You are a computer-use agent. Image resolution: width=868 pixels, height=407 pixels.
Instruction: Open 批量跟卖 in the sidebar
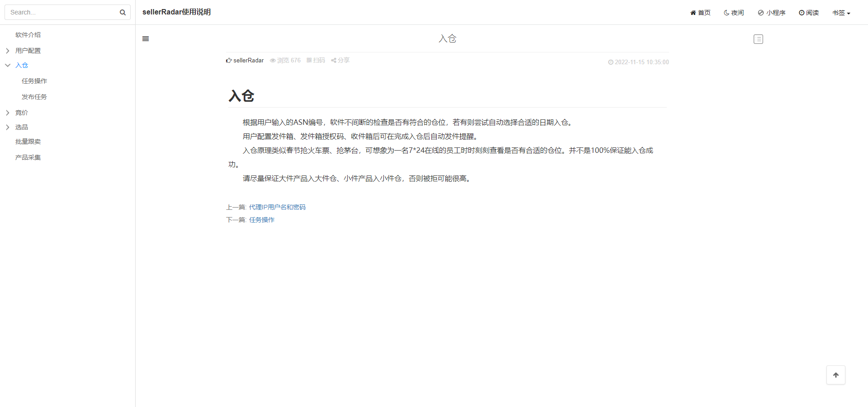tap(28, 142)
